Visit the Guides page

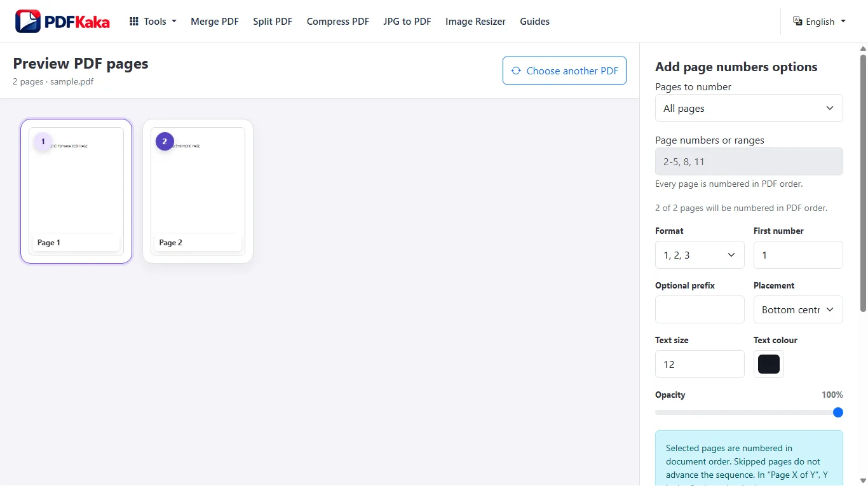pos(534,22)
